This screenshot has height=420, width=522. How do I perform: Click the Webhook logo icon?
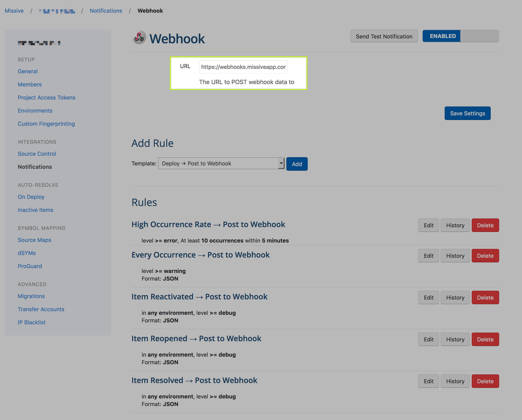[139, 38]
